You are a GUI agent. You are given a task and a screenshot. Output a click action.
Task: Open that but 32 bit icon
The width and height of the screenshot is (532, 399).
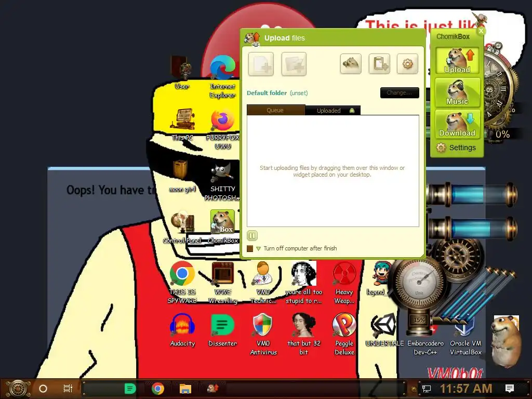tap(303, 334)
